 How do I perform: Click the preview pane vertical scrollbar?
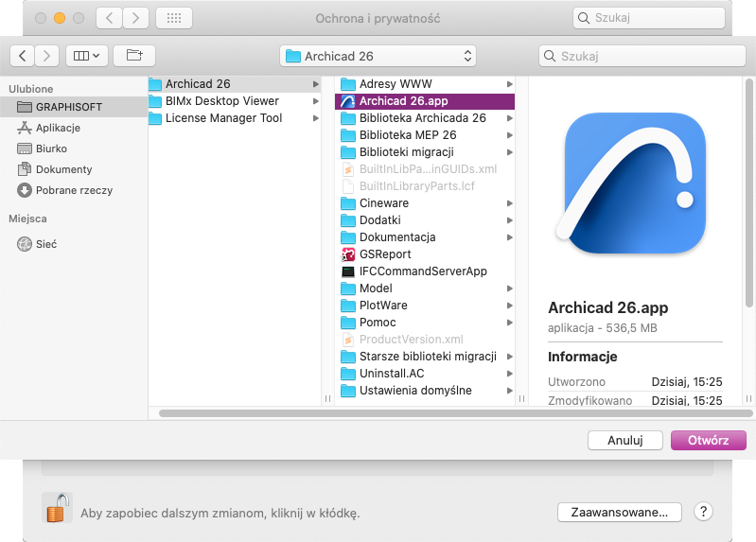point(748,193)
